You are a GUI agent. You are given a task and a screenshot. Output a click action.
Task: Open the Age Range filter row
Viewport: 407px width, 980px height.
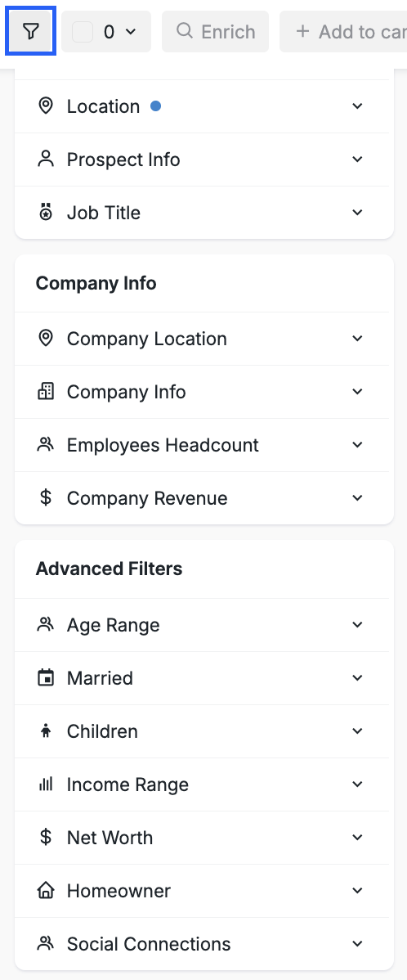tap(202, 625)
